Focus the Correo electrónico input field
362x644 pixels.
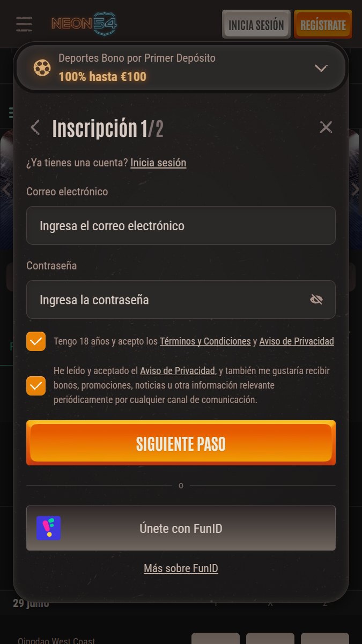(x=181, y=225)
